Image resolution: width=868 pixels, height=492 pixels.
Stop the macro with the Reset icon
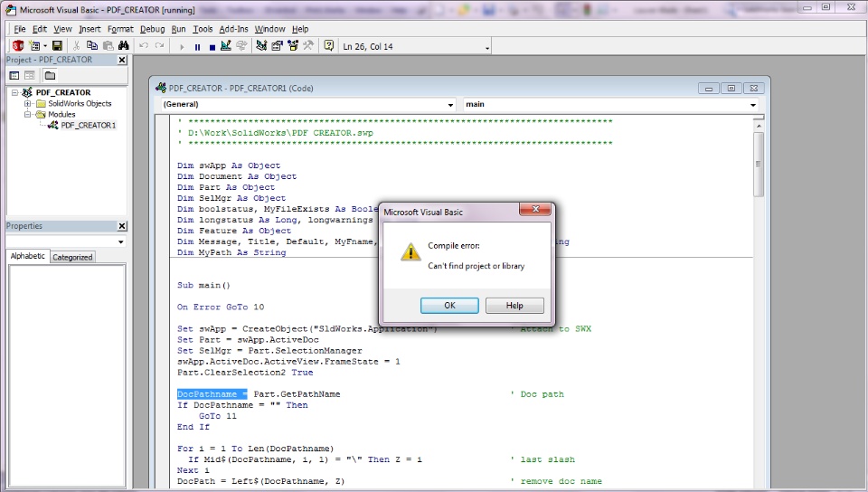point(212,47)
